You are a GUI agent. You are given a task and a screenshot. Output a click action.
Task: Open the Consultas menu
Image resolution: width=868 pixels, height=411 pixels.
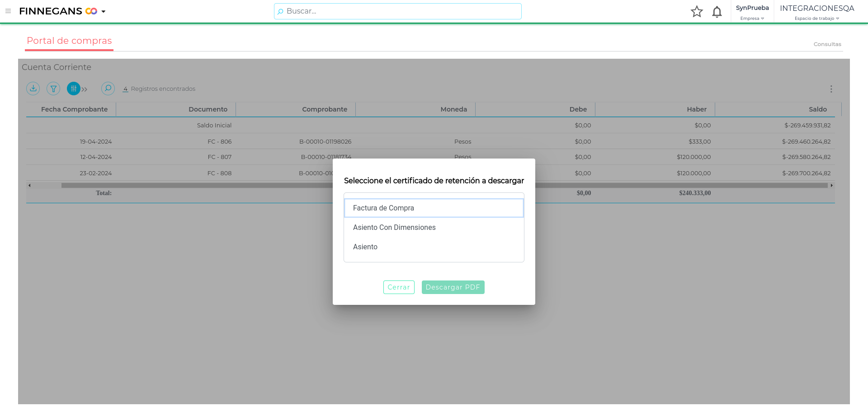tap(827, 44)
